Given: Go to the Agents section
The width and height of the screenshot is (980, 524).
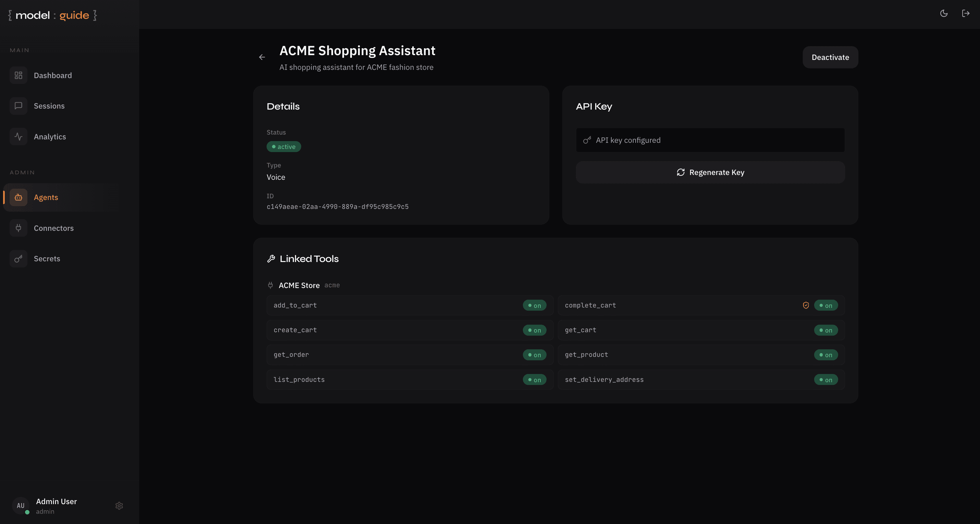Looking at the screenshot, I should coord(46,197).
